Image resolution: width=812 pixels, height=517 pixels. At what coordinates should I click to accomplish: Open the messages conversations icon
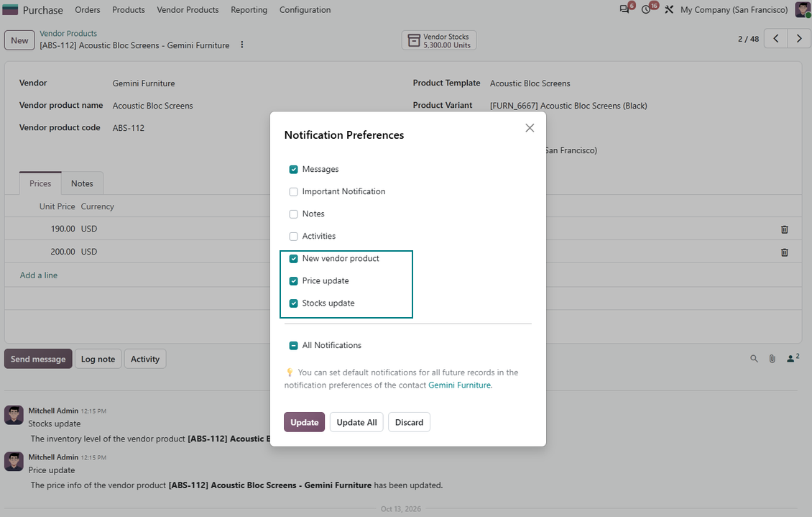click(624, 9)
